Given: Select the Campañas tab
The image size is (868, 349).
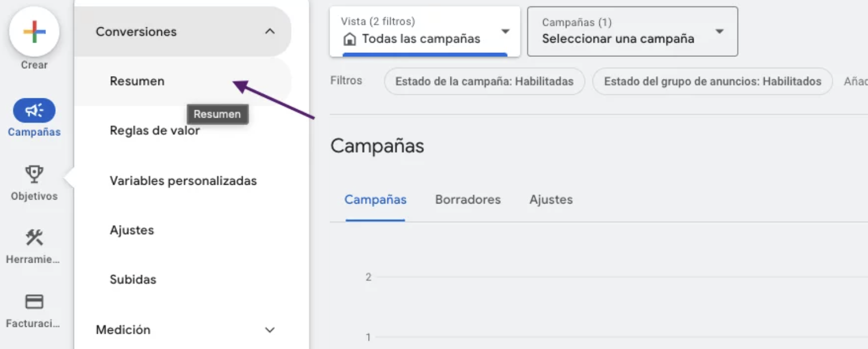Looking at the screenshot, I should [375, 200].
